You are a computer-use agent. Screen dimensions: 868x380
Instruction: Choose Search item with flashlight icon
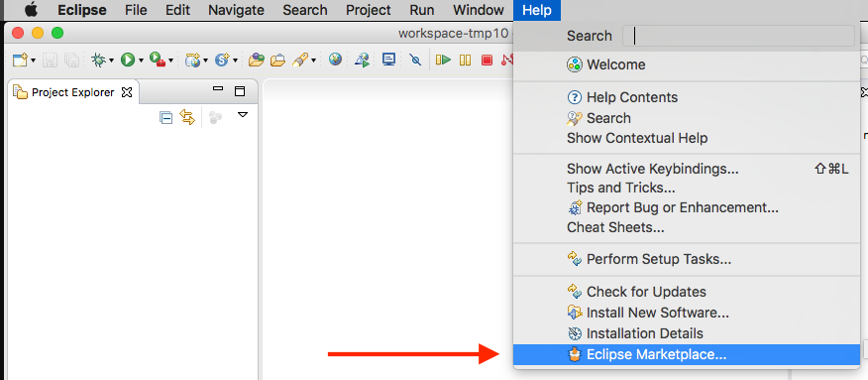687,118
